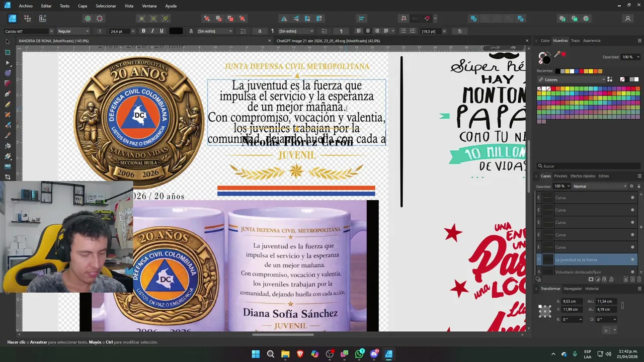Switch to the Trazo tab
This screenshot has height=362, width=644.
click(x=575, y=41)
